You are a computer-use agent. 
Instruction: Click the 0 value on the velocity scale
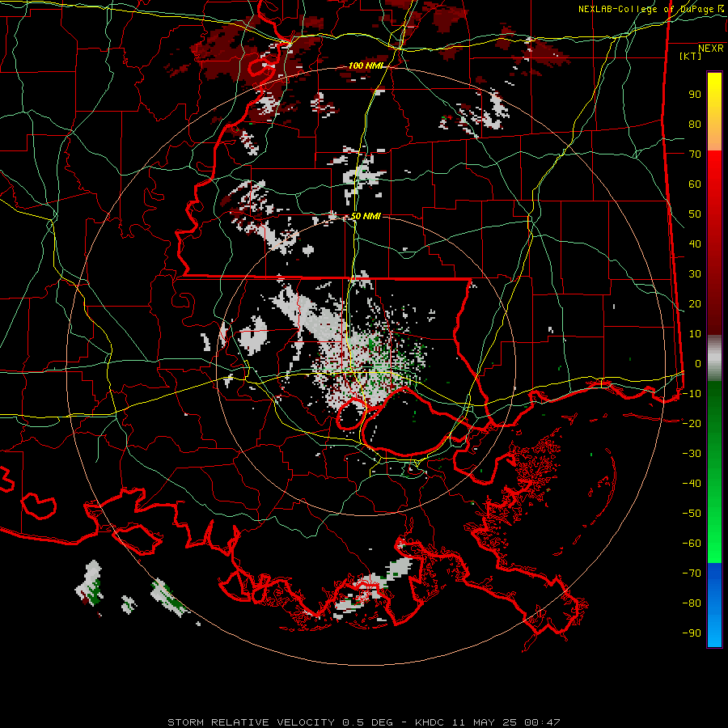[x=698, y=364]
